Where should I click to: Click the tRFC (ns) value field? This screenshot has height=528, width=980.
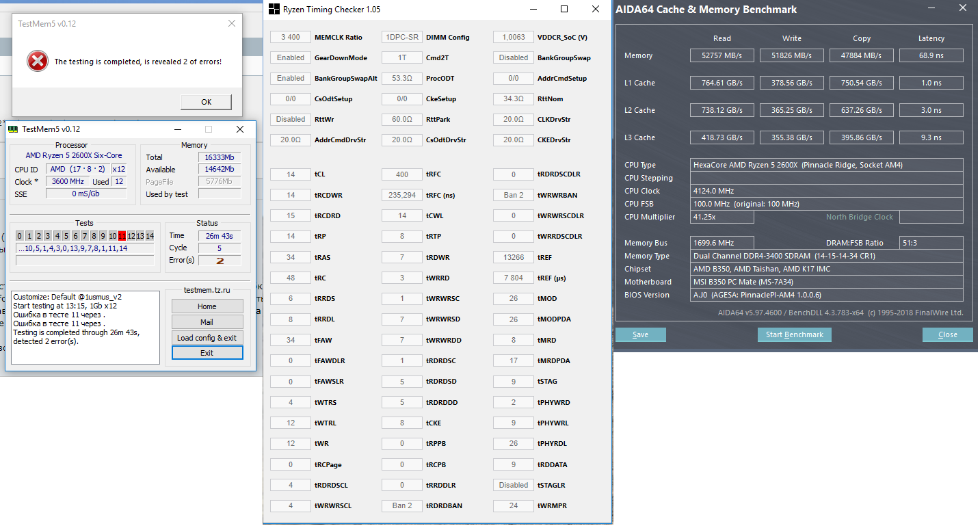[402, 195]
